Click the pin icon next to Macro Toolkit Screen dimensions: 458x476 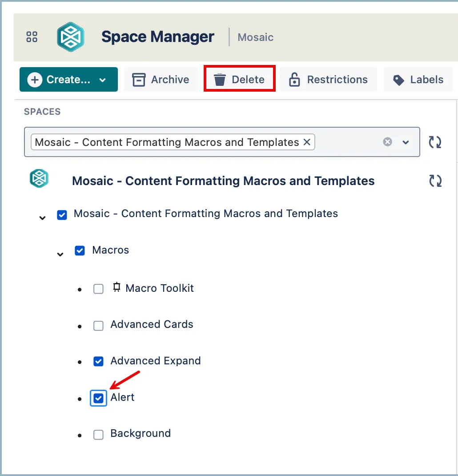coord(117,287)
